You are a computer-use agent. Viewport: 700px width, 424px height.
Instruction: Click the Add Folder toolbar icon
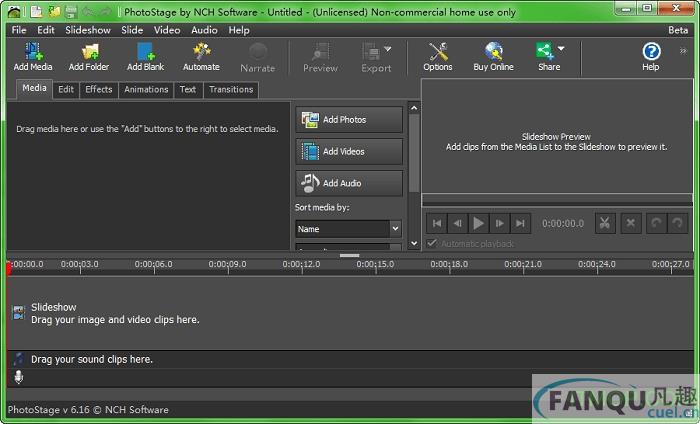pos(90,52)
